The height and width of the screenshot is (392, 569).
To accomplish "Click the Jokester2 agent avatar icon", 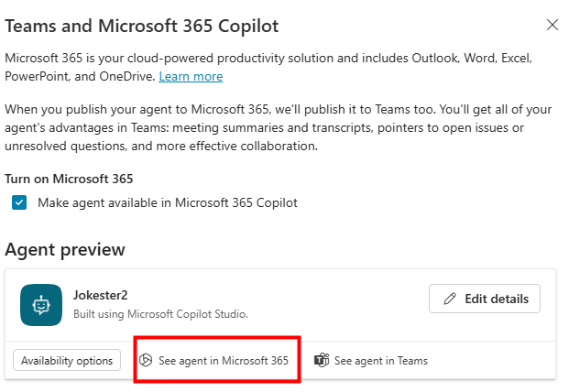I will tap(41, 306).
